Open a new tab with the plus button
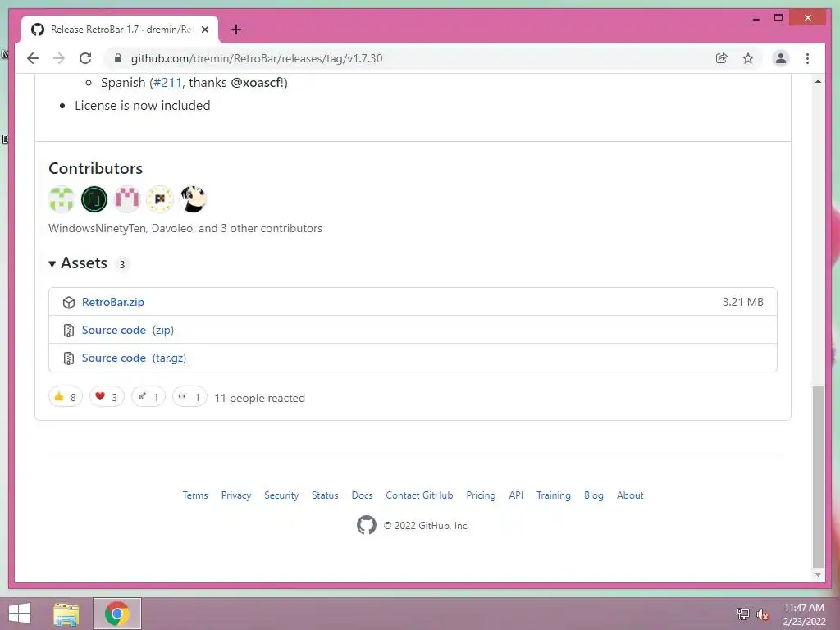Screen dimensions: 840x630 coord(235,30)
